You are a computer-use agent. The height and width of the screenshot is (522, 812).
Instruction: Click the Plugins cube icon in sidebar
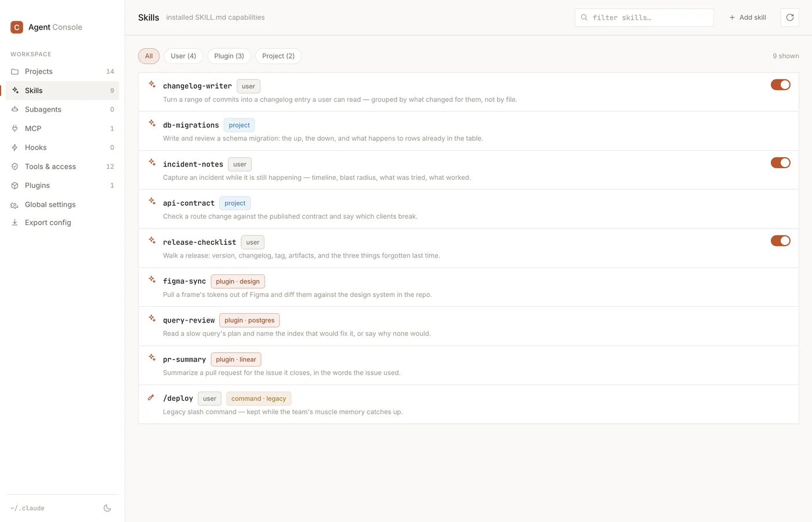pyautogui.click(x=15, y=186)
